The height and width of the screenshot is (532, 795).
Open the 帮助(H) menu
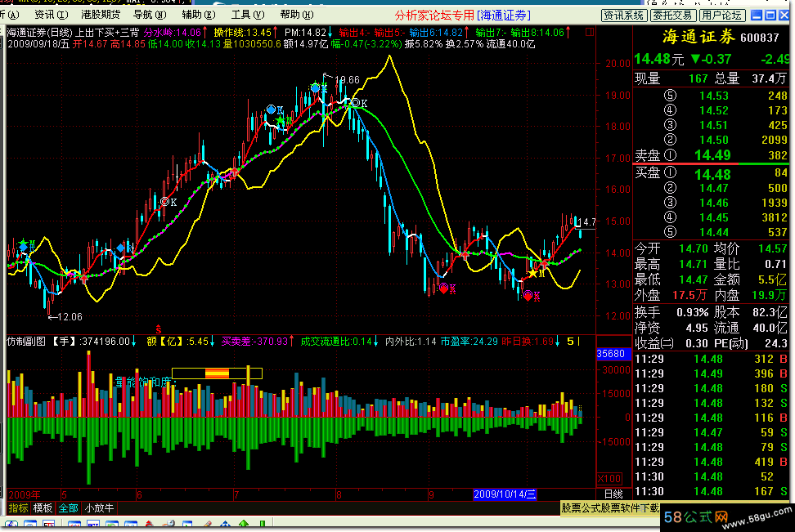[x=297, y=15]
